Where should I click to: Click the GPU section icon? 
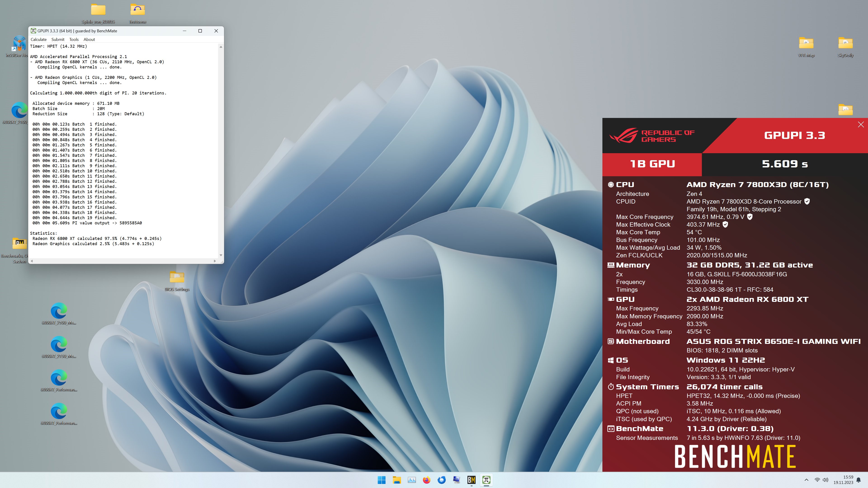coord(611,299)
